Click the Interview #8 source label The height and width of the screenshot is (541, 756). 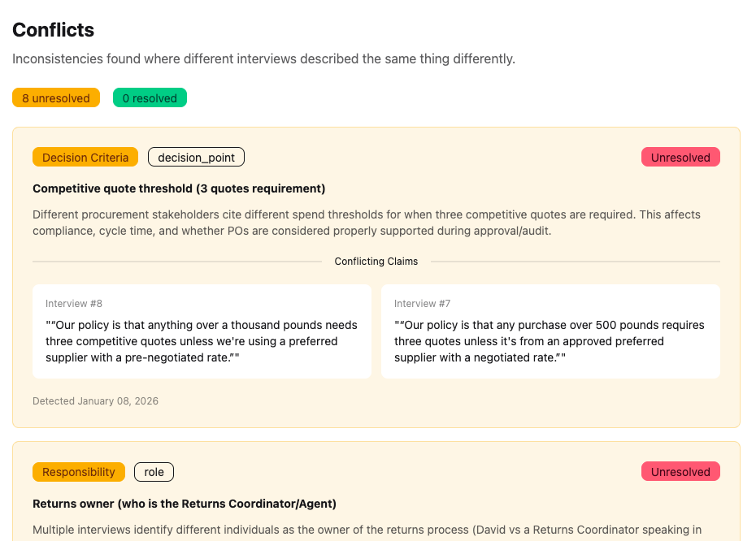point(74,303)
